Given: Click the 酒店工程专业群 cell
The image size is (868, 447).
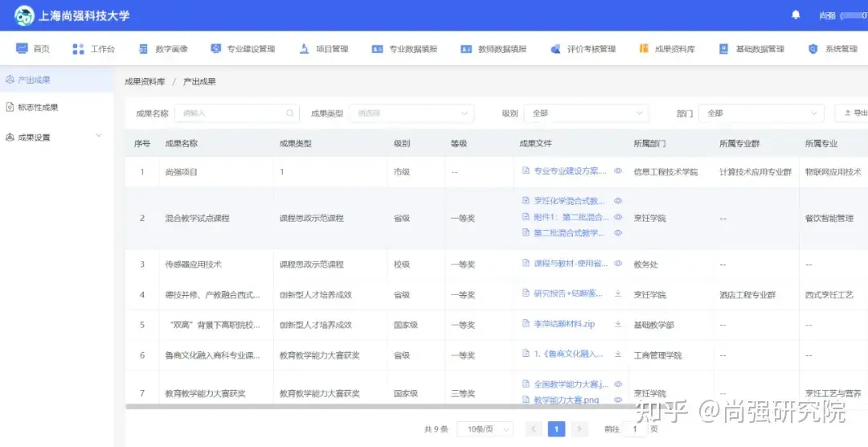Looking at the screenshot, I should 748,295.
